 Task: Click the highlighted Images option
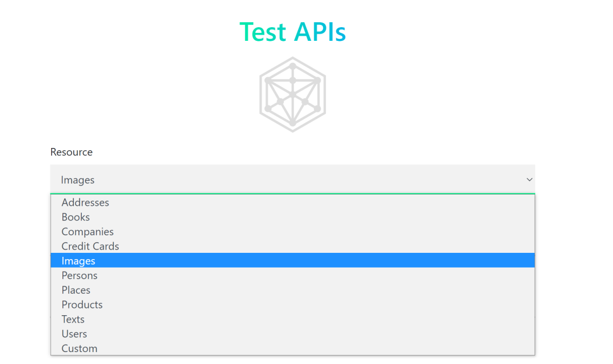78,260
